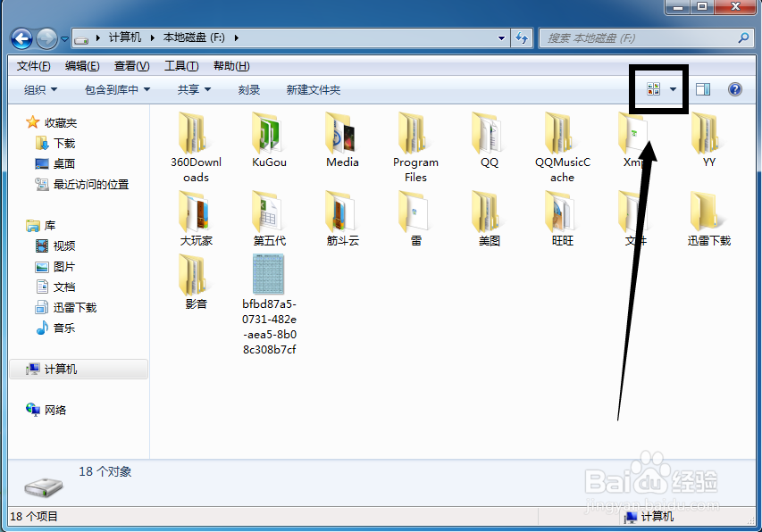Select the 大玩家 folder
The height and width of the screenshot is (532, 762).
click(196, 219)
